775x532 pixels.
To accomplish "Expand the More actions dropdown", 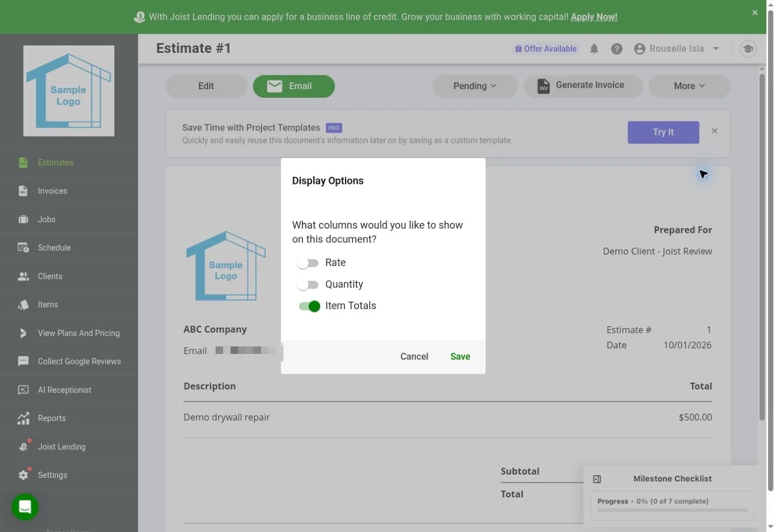I will (x=689, y=86).
